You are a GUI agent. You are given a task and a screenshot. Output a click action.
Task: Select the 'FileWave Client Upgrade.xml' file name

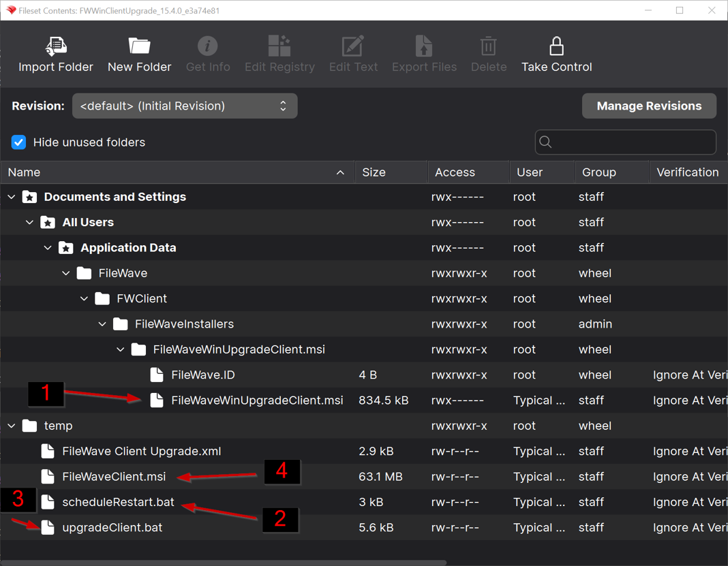tap(142, 452)
